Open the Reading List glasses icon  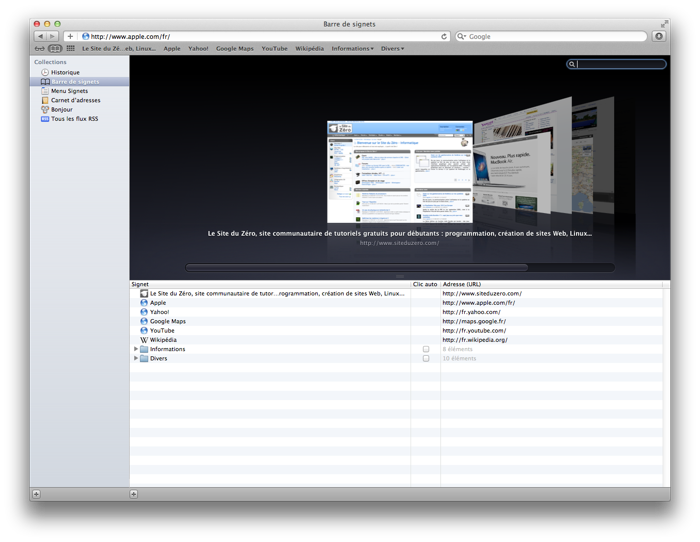[x=40, y=48]
